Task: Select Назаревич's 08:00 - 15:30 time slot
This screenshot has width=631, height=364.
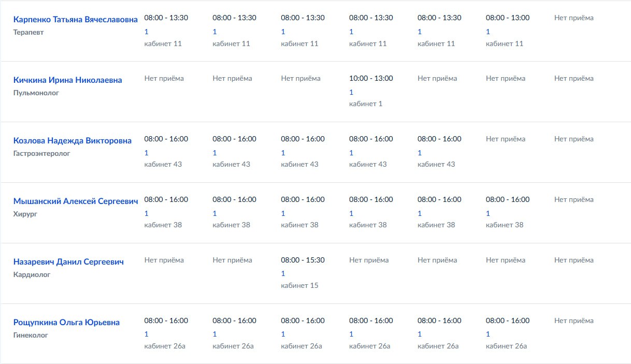Action: (x=303, y=260)
